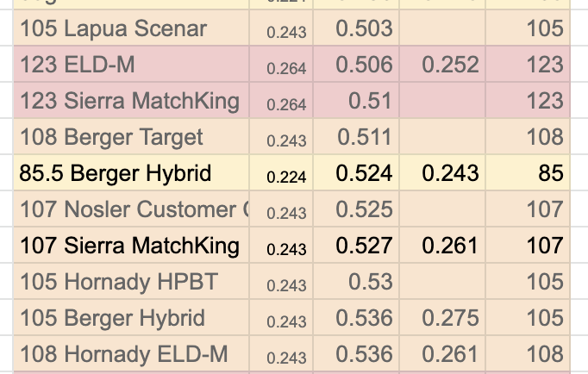The image size is (588, 374).
Task: Click the 123 ELD-M bullet name cell
Action: tap(131, 64)
